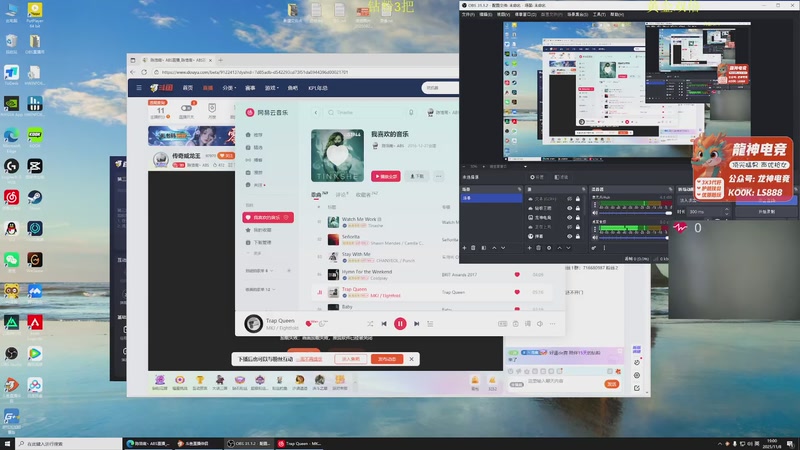Viewport: 800px width, 450px height.
Task: Toggle visibility of fifth OBS source
Action: coord(569,236)
